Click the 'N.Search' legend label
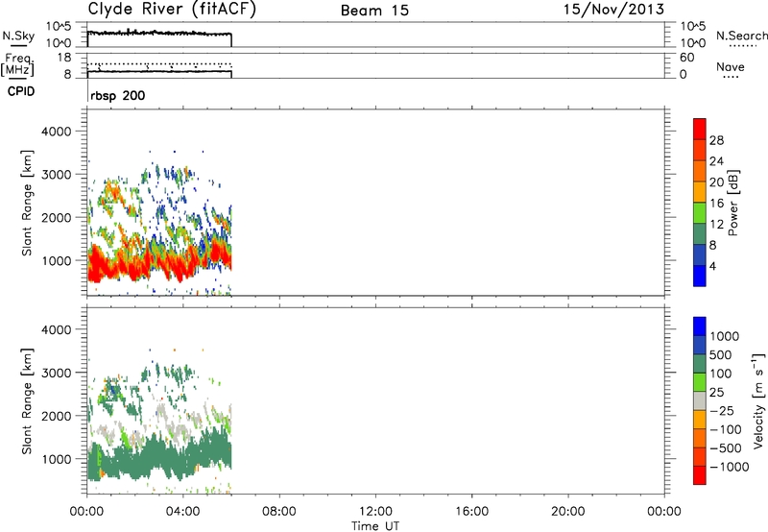768x532 pixels. [742, 36]
